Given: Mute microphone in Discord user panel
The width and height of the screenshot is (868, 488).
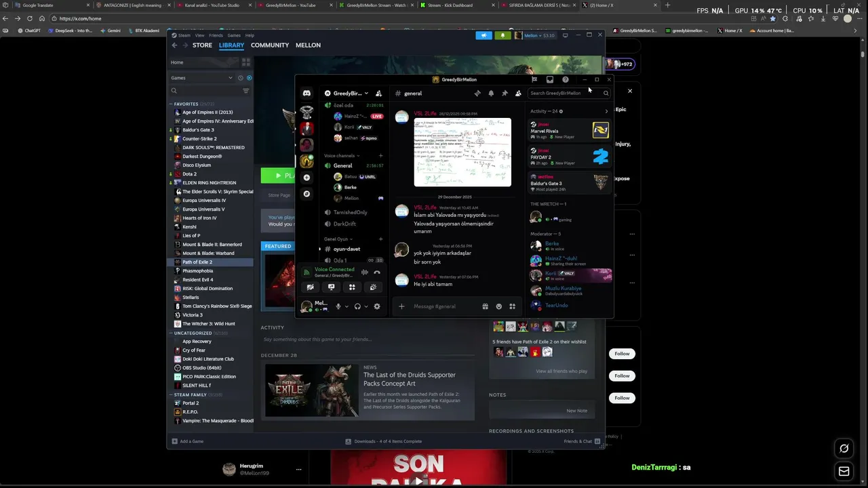Looking at the screenshot, I should click(338, 306).
